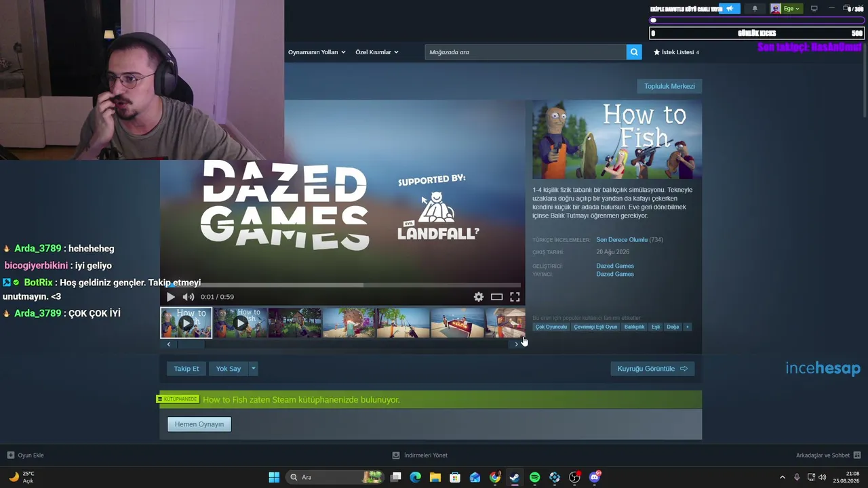Search the store with magnifier button

click(634, 52)
